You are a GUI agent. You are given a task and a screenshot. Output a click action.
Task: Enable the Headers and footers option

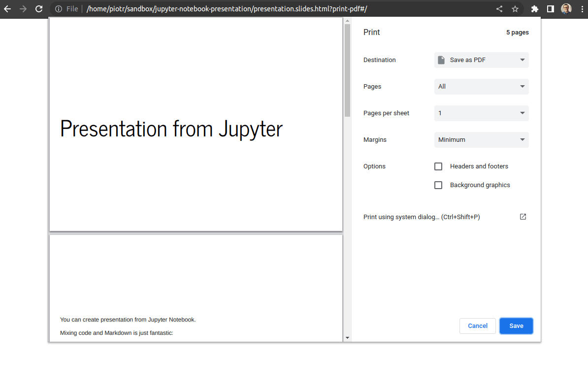(438, 166)
